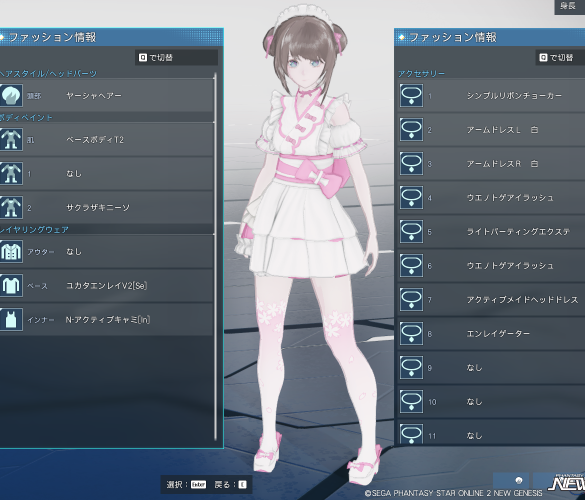Click accessory icon for シンプルリボンチョーカー
Screen dimensions: 585x500
pyautogui.click(x=411, y=96)
